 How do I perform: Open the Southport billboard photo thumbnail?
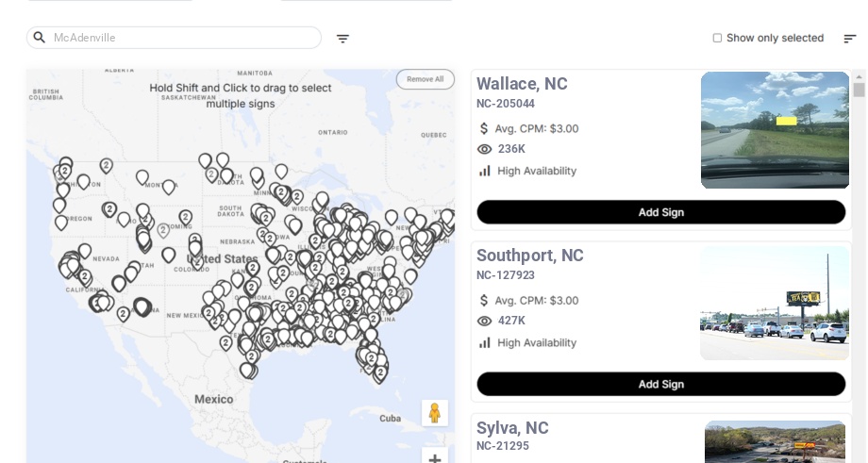(775, 303)
